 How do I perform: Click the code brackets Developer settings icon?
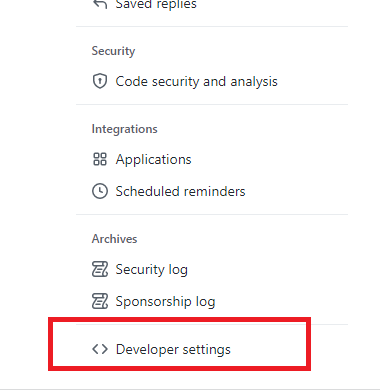[100, 349]
